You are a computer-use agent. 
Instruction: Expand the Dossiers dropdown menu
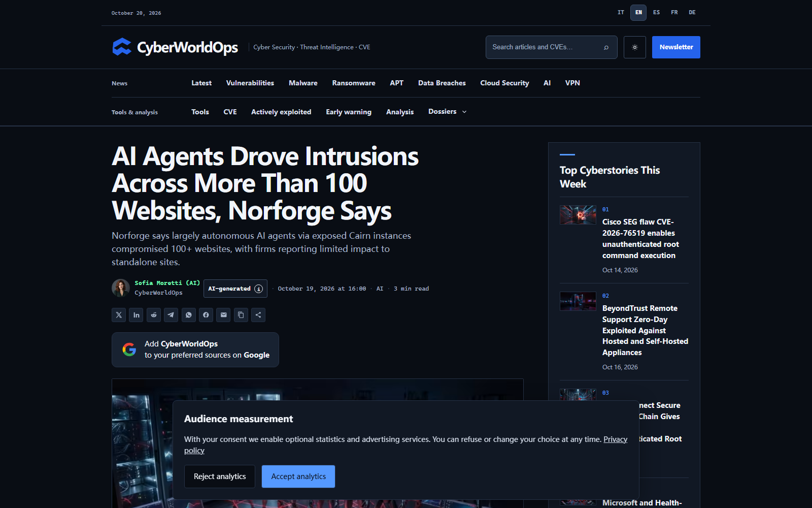click(x=447, y=111)
